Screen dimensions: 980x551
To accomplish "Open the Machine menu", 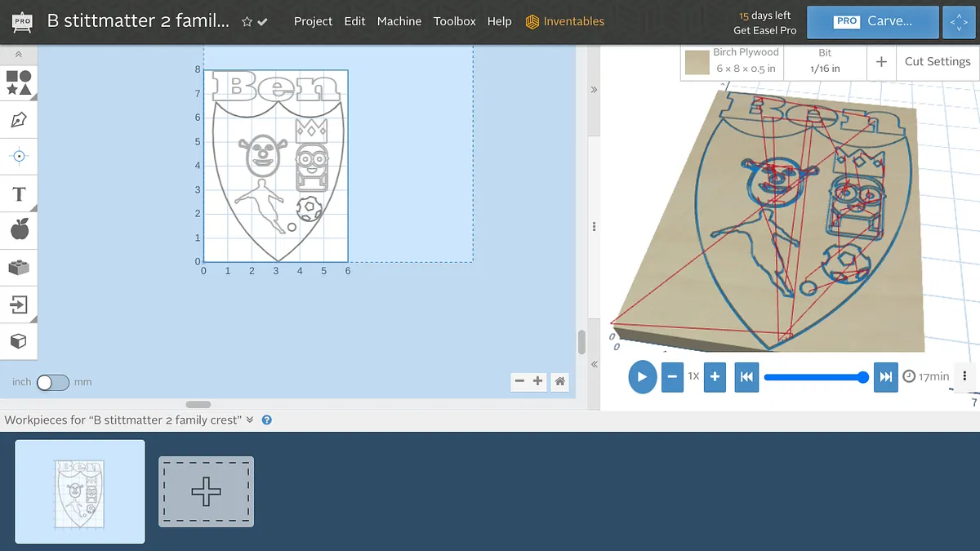I will tap(399, 21).
